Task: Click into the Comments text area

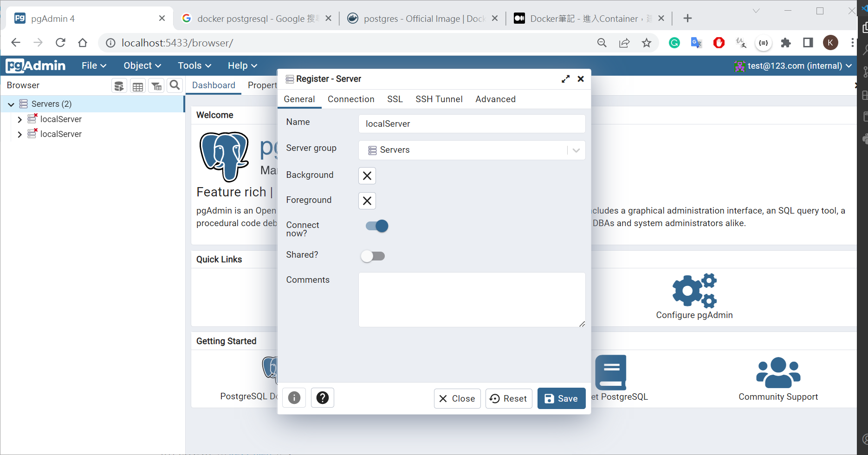Action: 472,299
